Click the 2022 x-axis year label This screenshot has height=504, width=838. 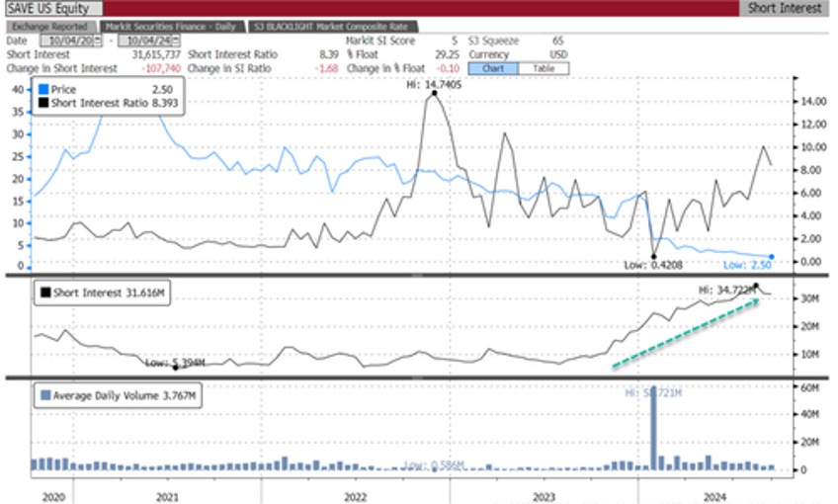click(x=356, y=497)
